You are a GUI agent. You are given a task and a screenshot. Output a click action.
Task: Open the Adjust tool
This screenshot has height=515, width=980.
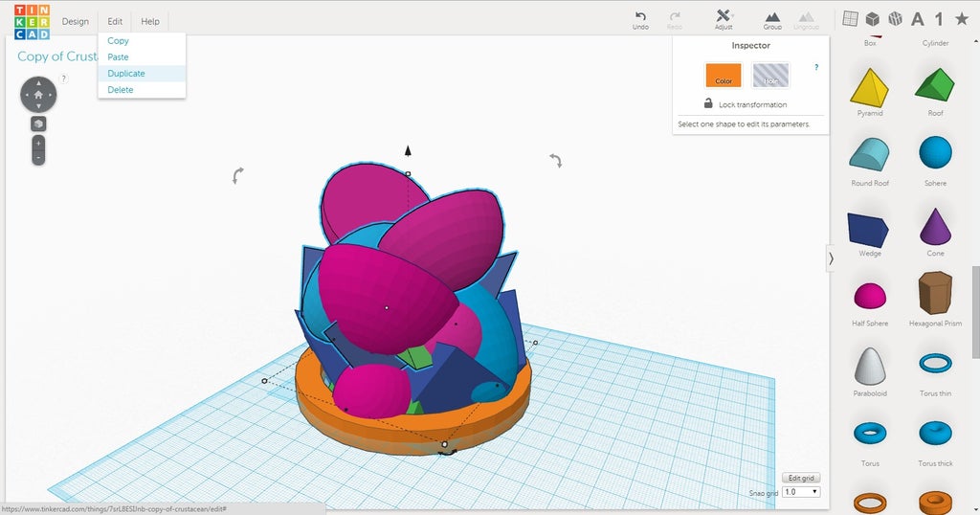[724, 19]
